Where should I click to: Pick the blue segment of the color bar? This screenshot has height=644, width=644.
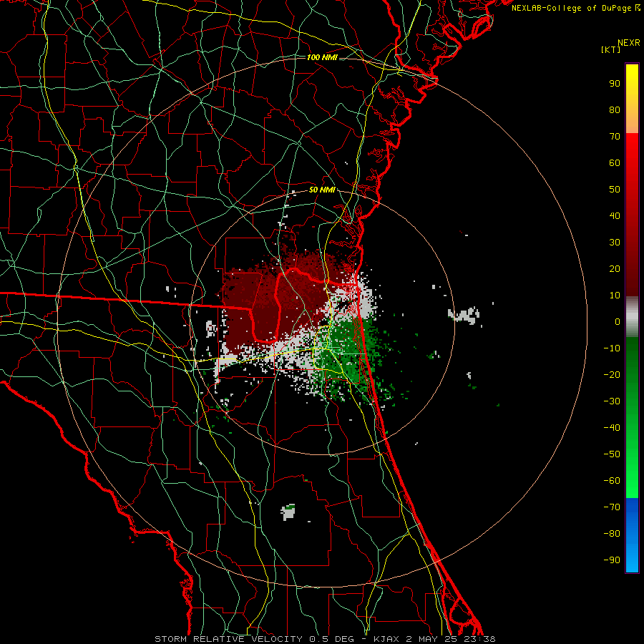coord(632,535)
